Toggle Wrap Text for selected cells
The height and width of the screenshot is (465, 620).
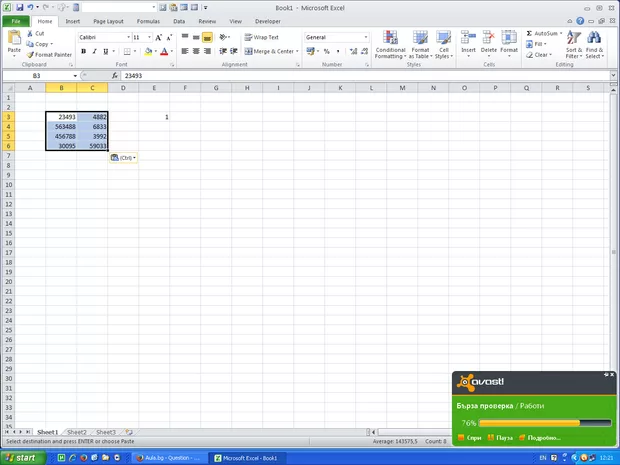click(261, 37)
